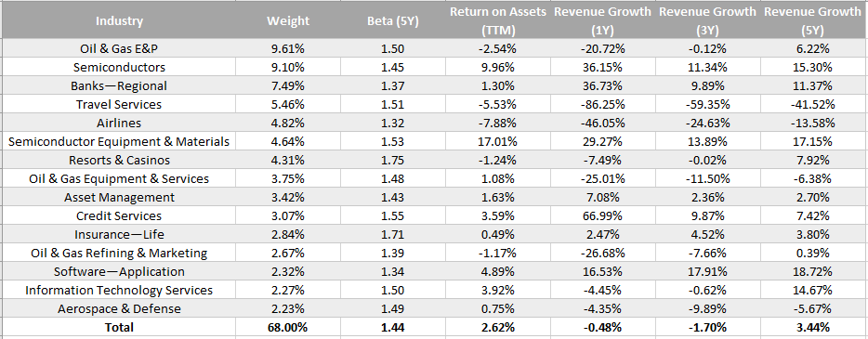Image resolution: width=868 pixels, height=339 pixels.
Task: Click the Oil & Gas E&P cell
Action: (x=119, y=48)
